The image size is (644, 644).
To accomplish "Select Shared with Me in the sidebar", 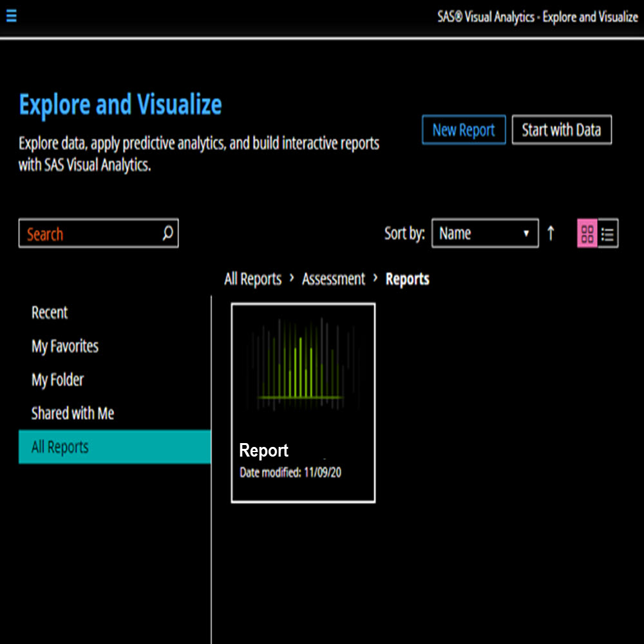I will click(x=73, y=413).
